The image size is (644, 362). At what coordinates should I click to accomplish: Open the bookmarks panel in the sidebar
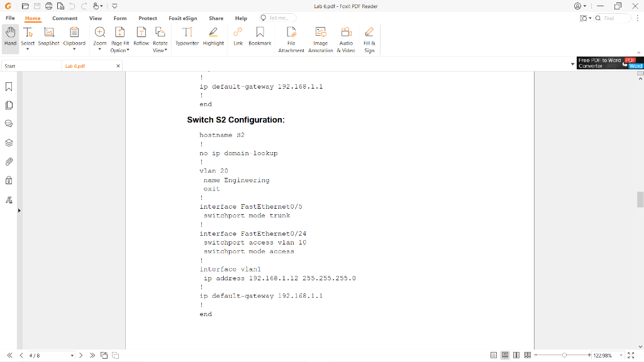[8, 87]
